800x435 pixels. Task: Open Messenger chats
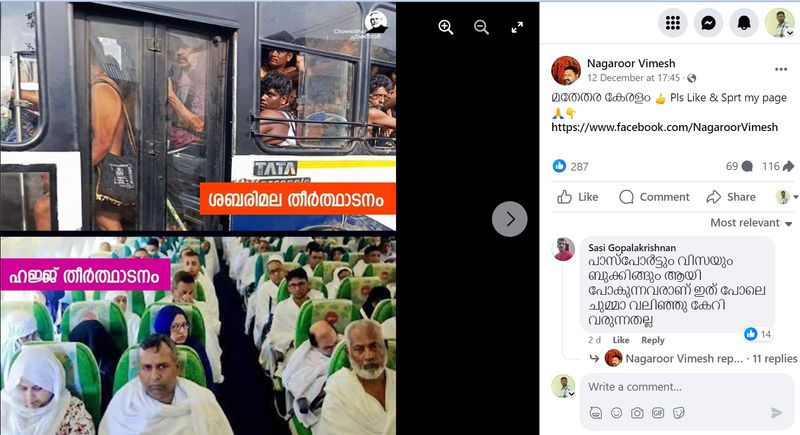pos(708,23)
